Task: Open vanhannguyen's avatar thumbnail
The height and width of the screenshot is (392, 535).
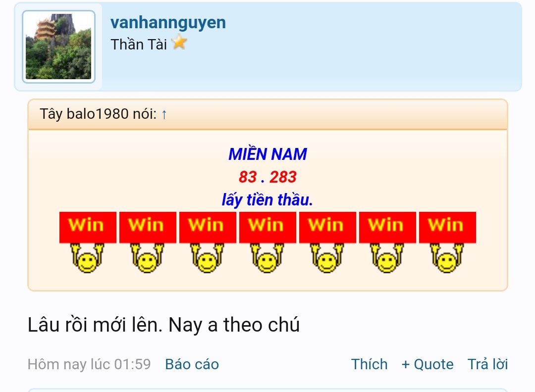Action: [x=58, y=47]
